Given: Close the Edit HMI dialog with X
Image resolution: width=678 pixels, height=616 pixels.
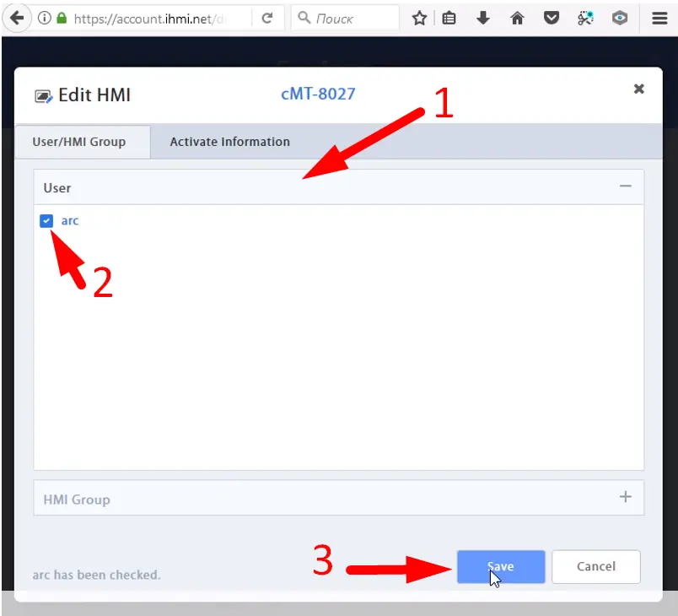Looking at the screenshot, I should click(638, 89).
